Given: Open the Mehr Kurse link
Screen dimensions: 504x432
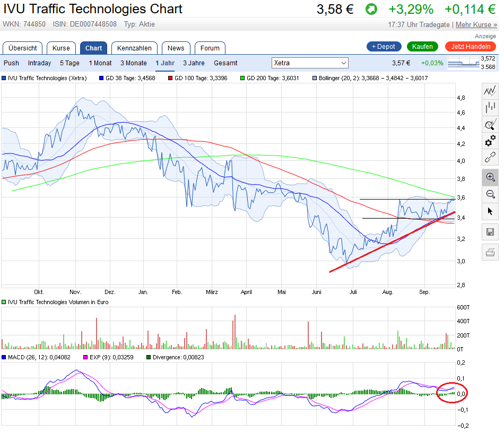Looking at the screenshot, I should (x=476, y=24).
